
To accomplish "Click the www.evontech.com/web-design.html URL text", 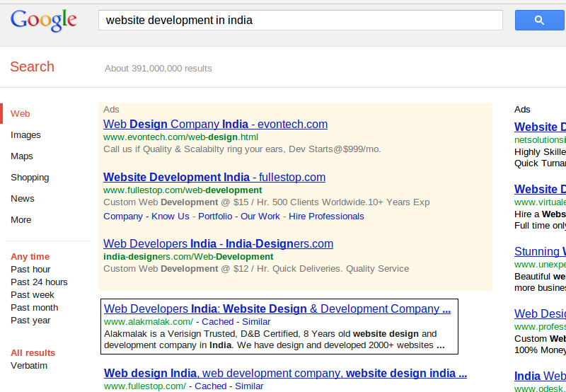I will click(180, 137).
